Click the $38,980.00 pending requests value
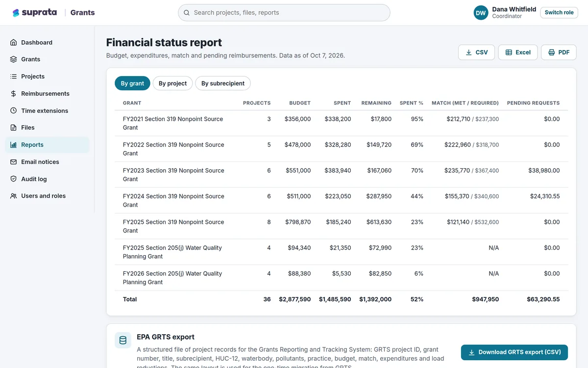The width and height of the screenshot is (588, 368). pyautogui.click(x=544, y=171)
